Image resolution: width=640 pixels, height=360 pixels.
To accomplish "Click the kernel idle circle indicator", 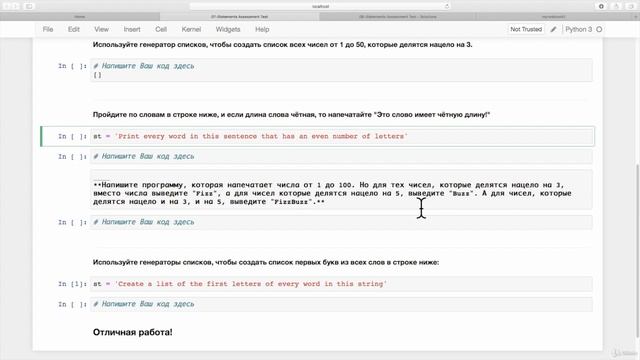I will pos(599,29).
